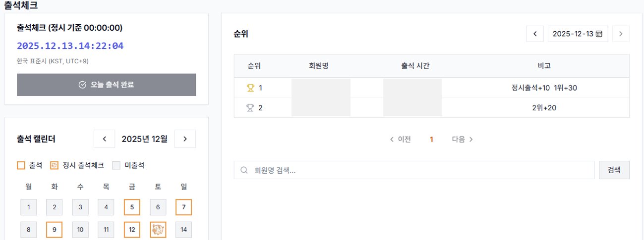
Task: Click the calendar icon in the date field
Action: pyautogui.click(x=599, y=34)
